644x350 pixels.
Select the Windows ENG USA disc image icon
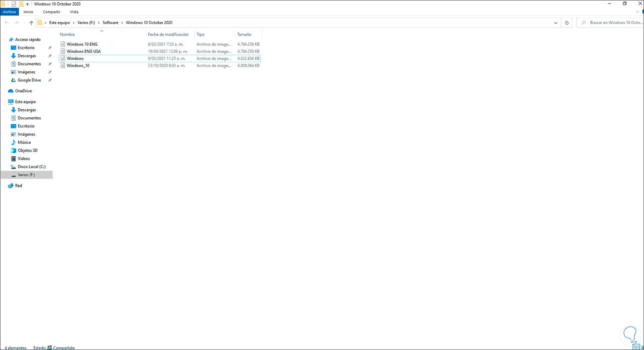[x=63, y=52]
